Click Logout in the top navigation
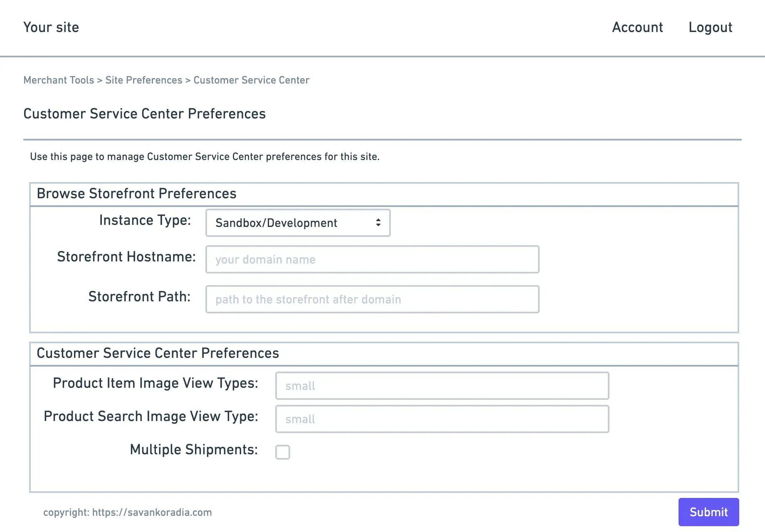Viewport: 765px width, 532px height. tap(710, 27)
